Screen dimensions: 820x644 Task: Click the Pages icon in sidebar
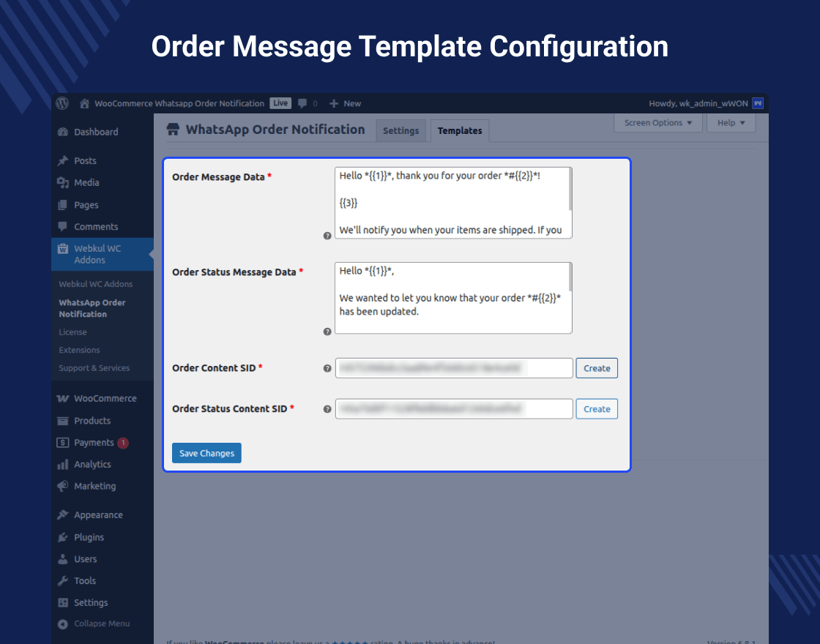point(63,205)
